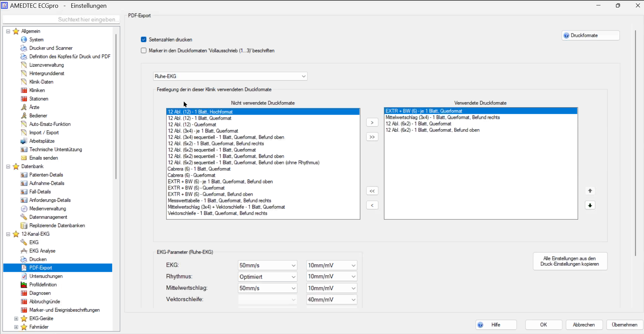Click the Emails senden envelope icon
The image size is (644, 334).
click(x=24, y=158)
